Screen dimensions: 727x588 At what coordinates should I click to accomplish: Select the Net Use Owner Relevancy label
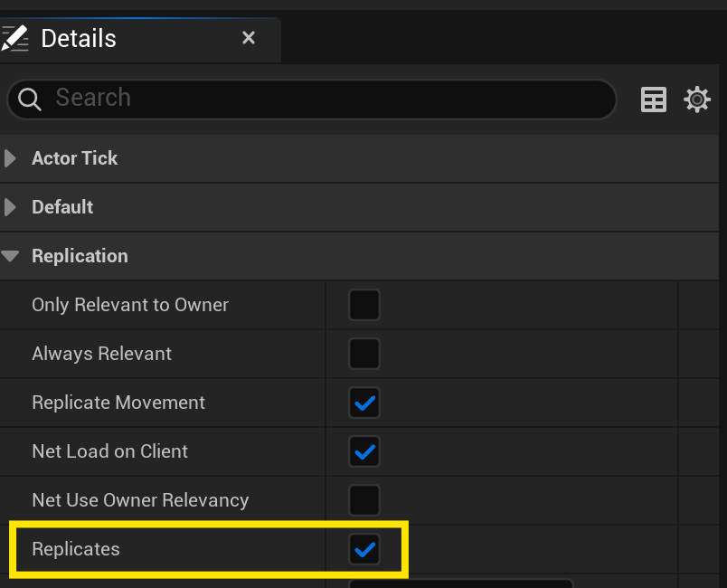140,500
